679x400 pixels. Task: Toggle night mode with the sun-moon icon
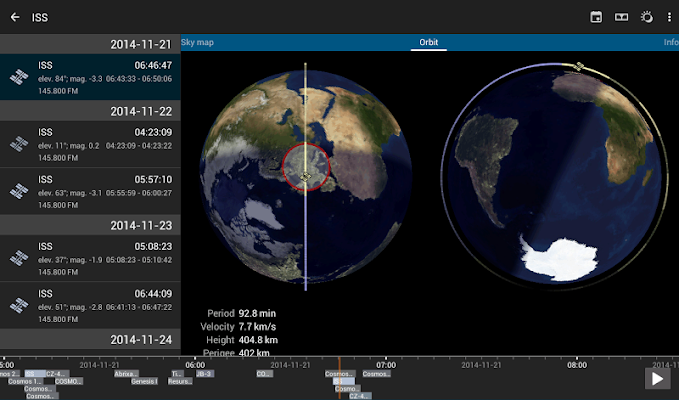(x=647, y=17)
